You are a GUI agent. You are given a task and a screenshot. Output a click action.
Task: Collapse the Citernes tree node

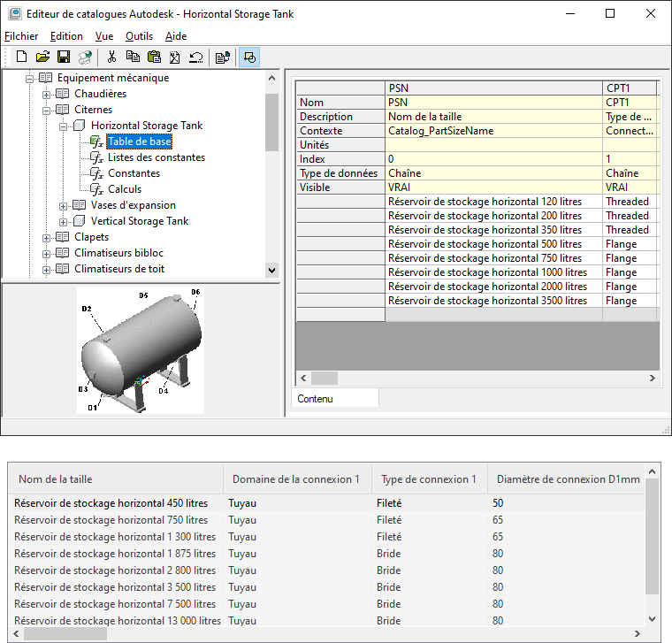point(47,110)
